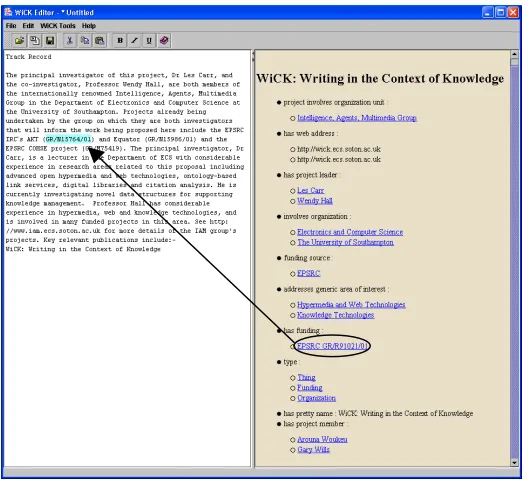528x480 pixels.
Task: Follow the Intelligence, Agents, Multimedia Group link
Action: pos(357,118)
